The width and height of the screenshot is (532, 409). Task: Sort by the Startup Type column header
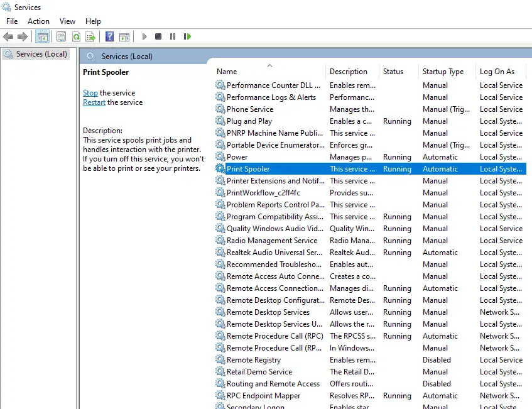[443, 72]
